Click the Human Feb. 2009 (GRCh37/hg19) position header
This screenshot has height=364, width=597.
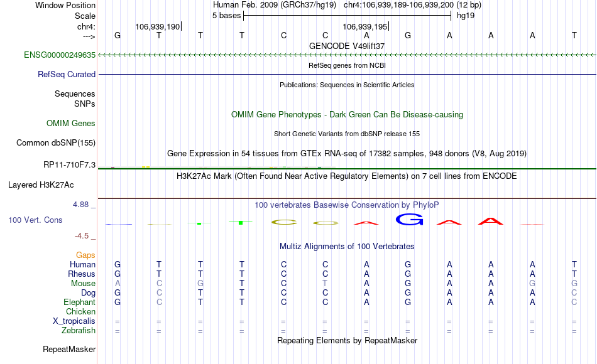(275, 5)
